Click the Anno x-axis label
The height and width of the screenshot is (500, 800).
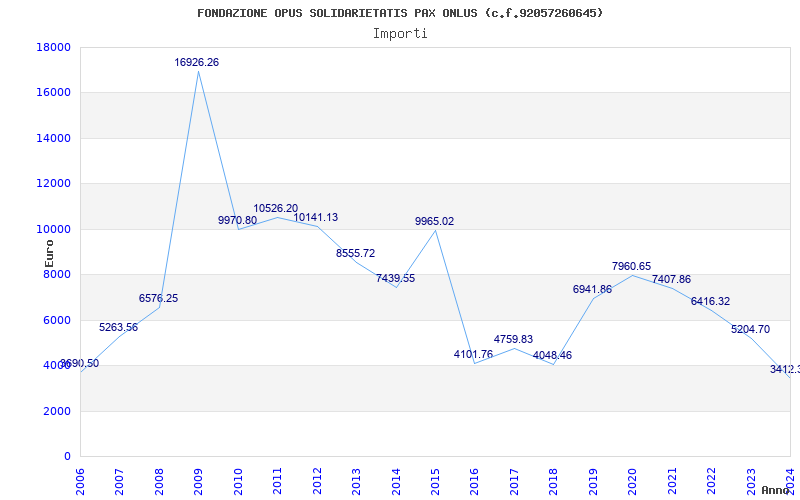click(x=776, y=490)
